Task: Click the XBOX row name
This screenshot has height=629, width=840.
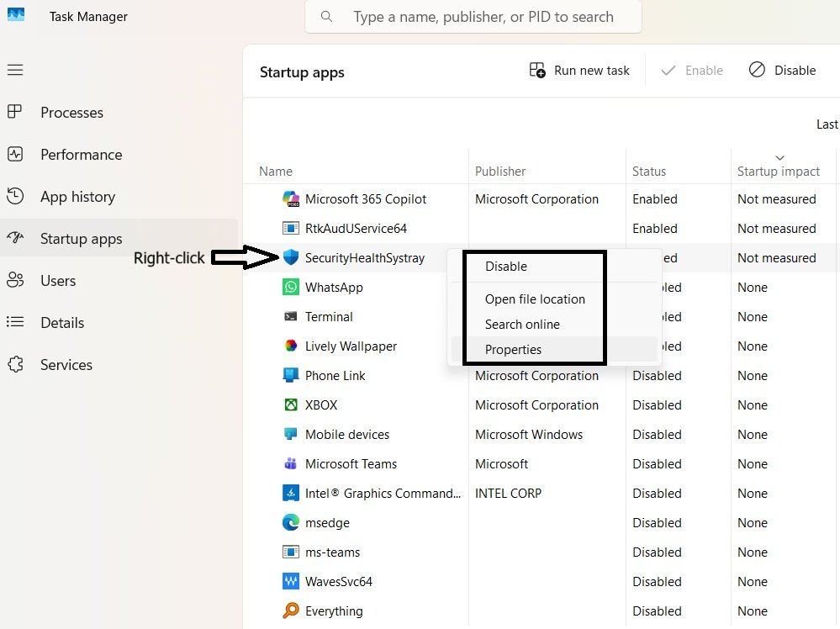Action: (321, 405)
